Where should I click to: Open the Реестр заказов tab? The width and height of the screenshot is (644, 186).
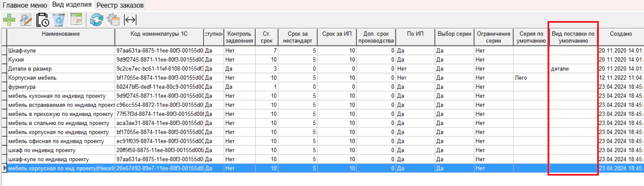point(120,5)
